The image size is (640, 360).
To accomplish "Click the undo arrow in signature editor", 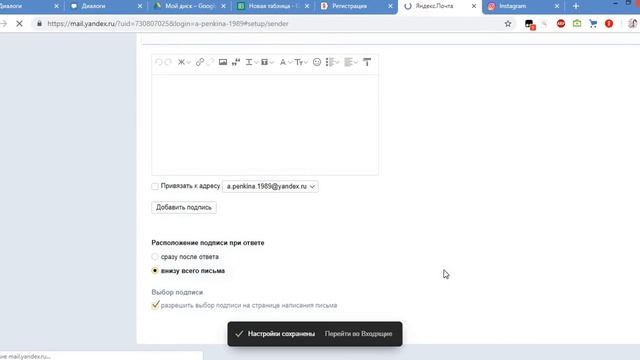I will point(158,62).
